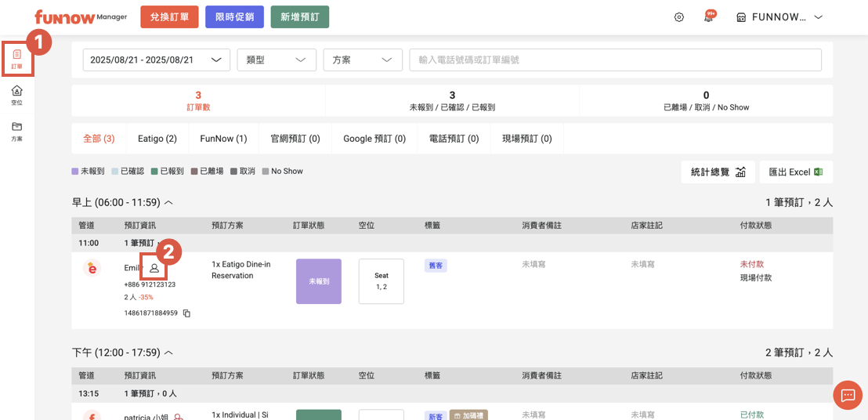This screenshot has height=420, width=868.
Task: Open the 類型 type dropdown
Action: coord(277,60)
